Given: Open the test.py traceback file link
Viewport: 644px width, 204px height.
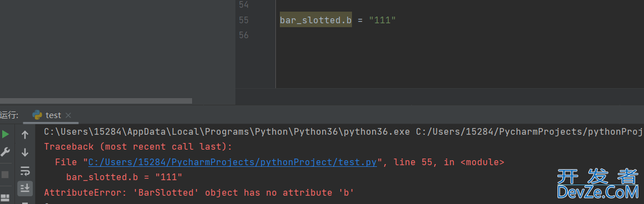Looking at the screenshot, I should point(233,162).
